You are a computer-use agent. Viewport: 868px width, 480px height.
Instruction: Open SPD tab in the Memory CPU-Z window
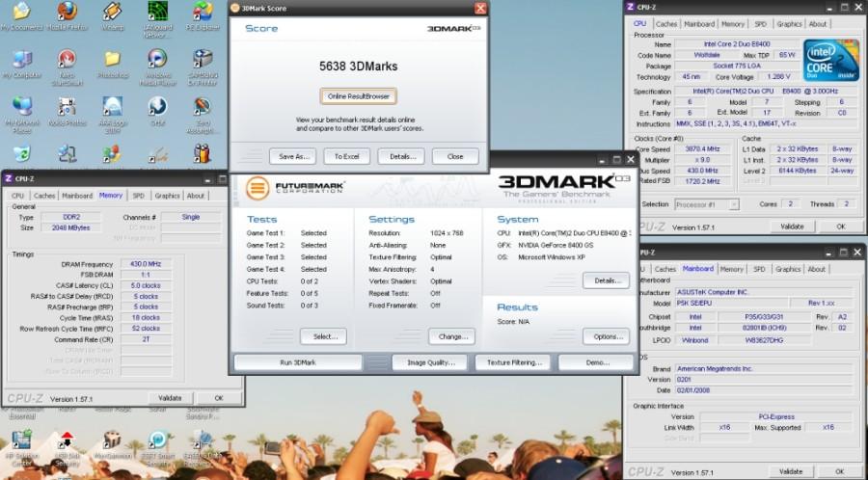138,196
